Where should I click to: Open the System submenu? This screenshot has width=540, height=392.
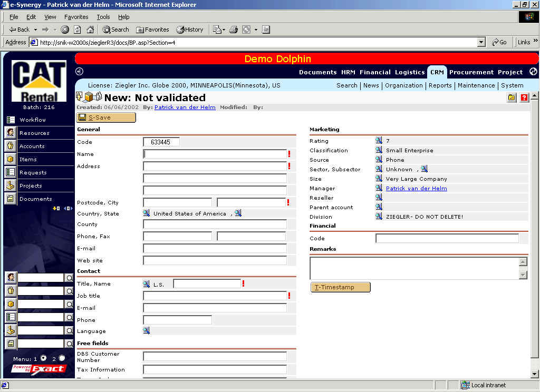(512, 85)
